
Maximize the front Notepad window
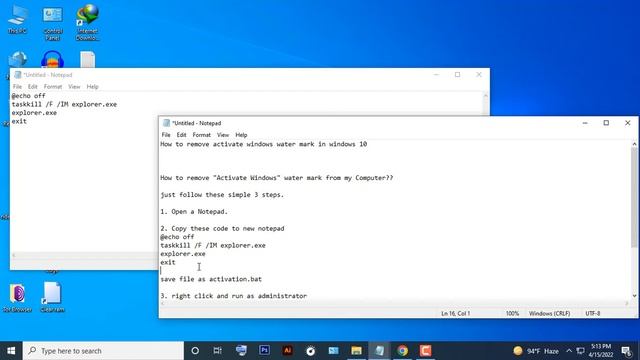606,123
